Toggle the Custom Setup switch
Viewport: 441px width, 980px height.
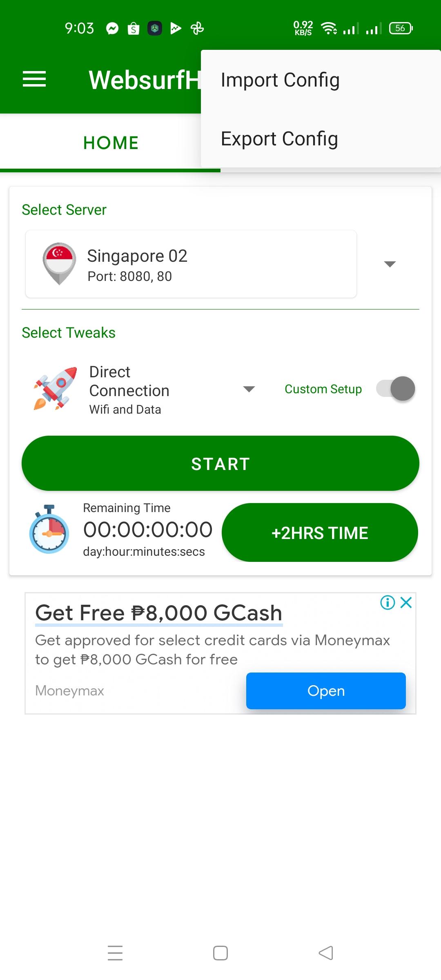click(x=396, y=389)
